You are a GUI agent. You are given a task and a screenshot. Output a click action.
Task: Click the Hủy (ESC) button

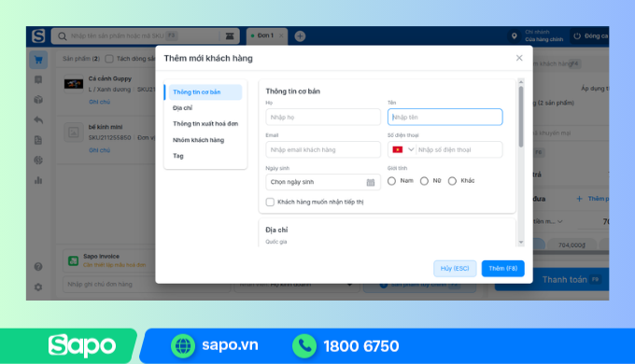[455, 269]
